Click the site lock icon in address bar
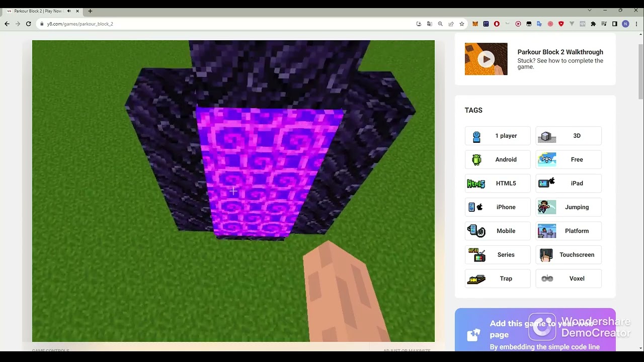 (42, 24)
